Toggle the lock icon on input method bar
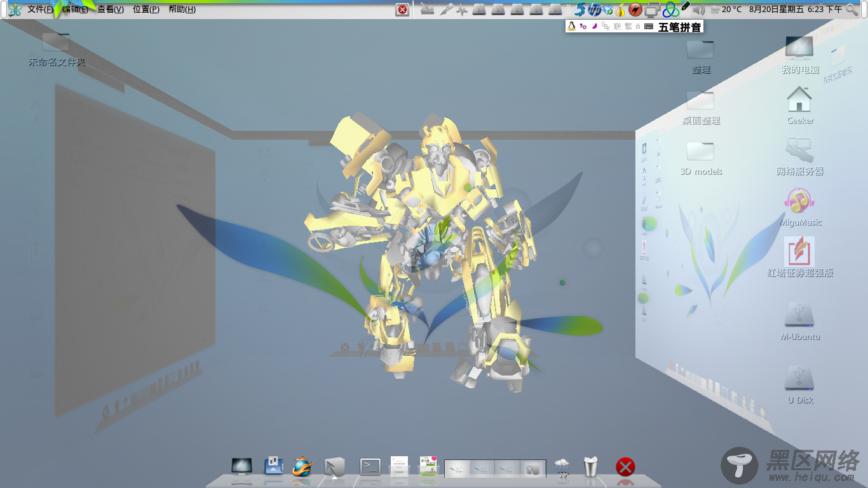Screen dimensions: 868x488 (x=638, y=26)
